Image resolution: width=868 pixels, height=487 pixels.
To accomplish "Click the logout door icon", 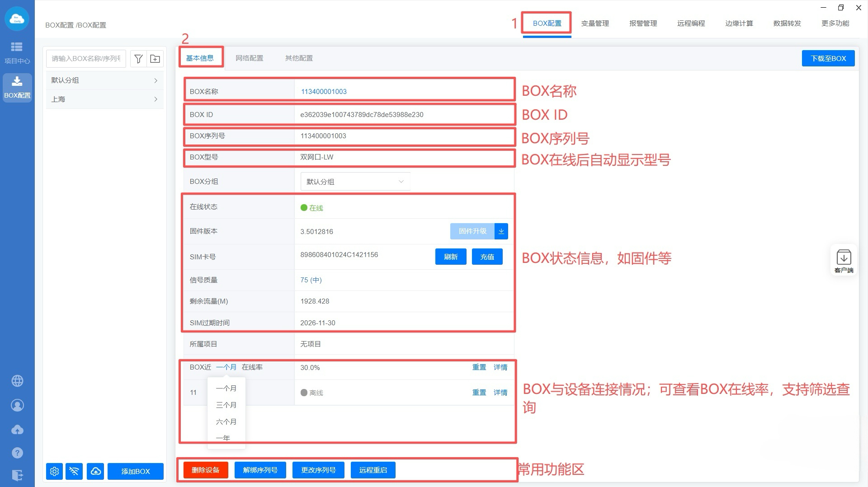I will (x=17, y=475).
